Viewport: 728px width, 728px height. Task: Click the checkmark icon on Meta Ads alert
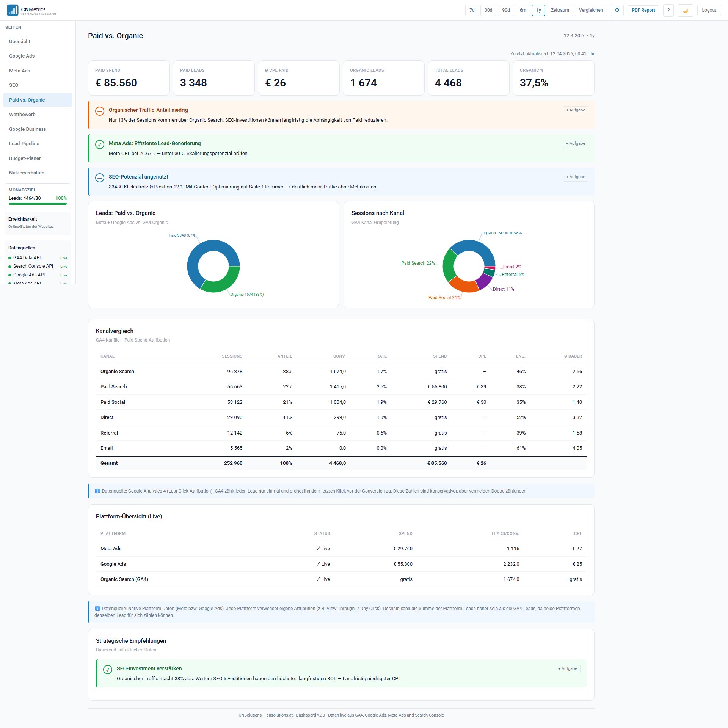tap(100, 144)
